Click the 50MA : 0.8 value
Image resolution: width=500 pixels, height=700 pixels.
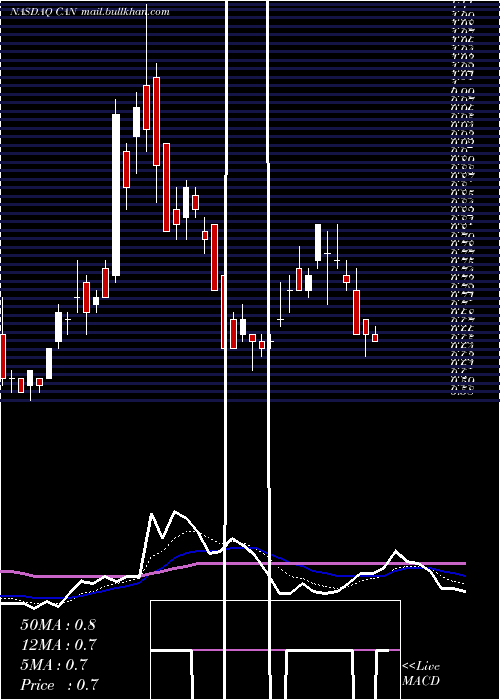(58, 625)
